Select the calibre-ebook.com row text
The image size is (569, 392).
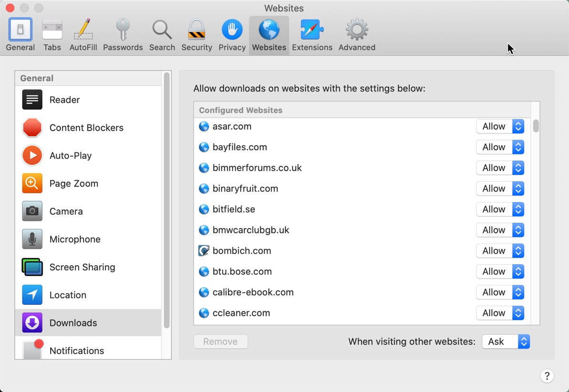[x=253, y=292]
